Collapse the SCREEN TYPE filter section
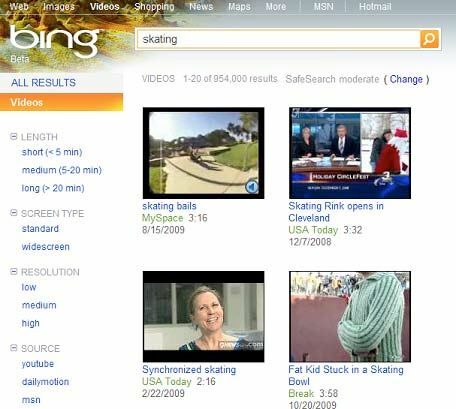This screenshot has width=456, height=409. click(14, 213)
